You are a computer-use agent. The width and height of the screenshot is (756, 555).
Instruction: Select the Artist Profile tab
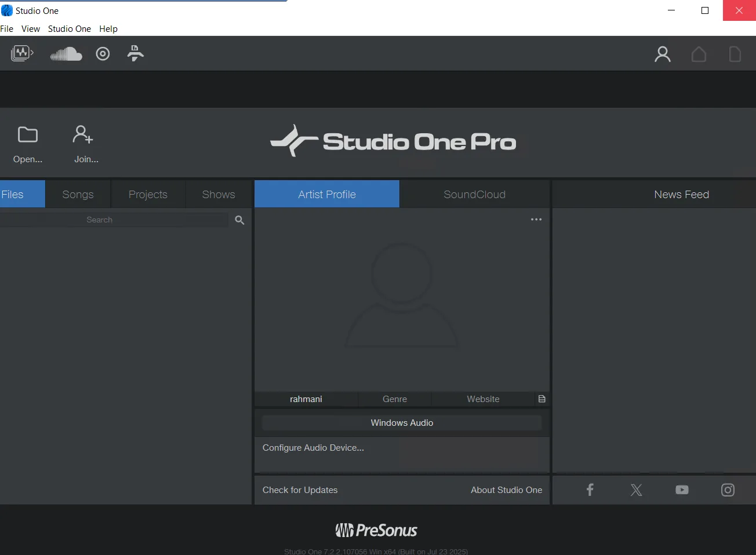click(x=327, y=194)
